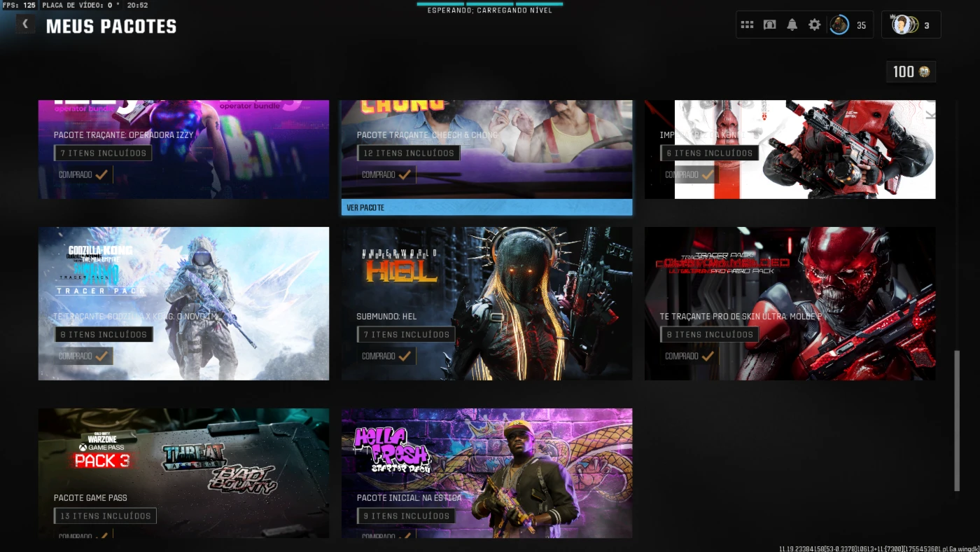Click the 'PACOTE TRAÇANTE: OPERADORA IZZY' title
Image resolution: width=980 pixels, height=552 pixels.
(x=123, y=134)
